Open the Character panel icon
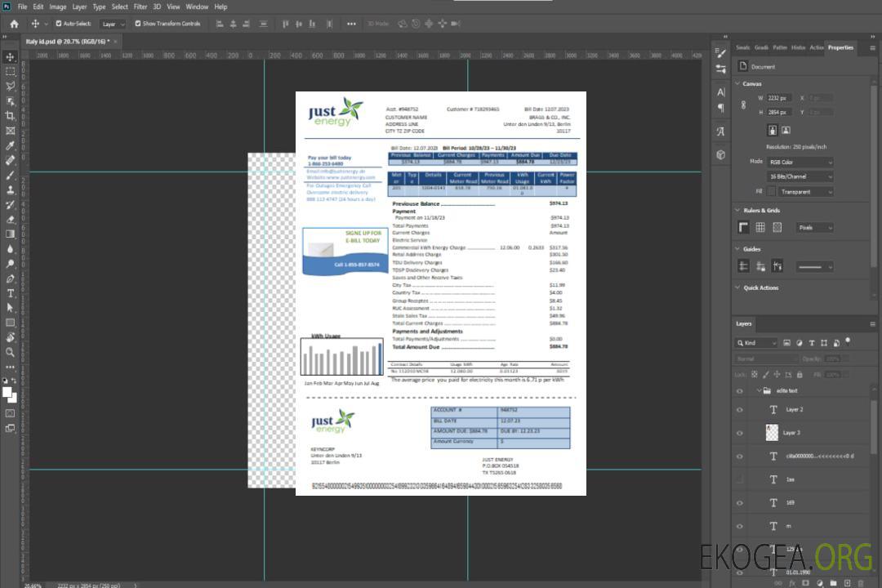 (x=721, y=92)
